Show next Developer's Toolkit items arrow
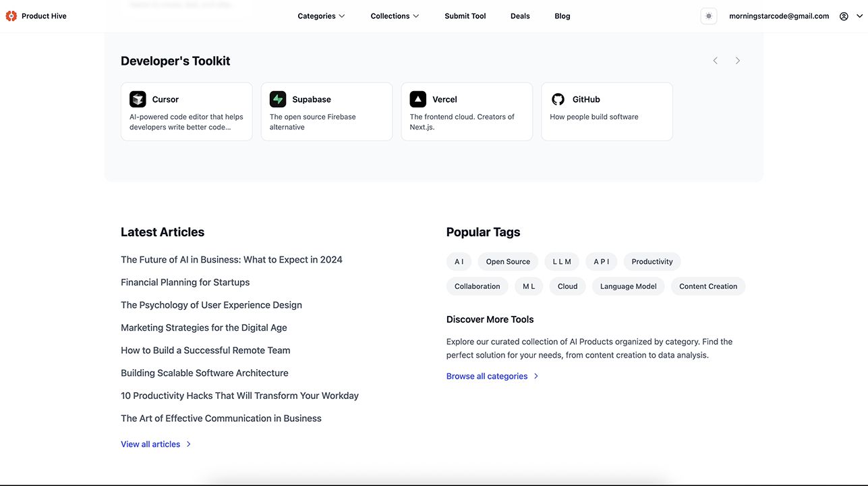This screenshot has width=868, height=486. pos(738,61)
